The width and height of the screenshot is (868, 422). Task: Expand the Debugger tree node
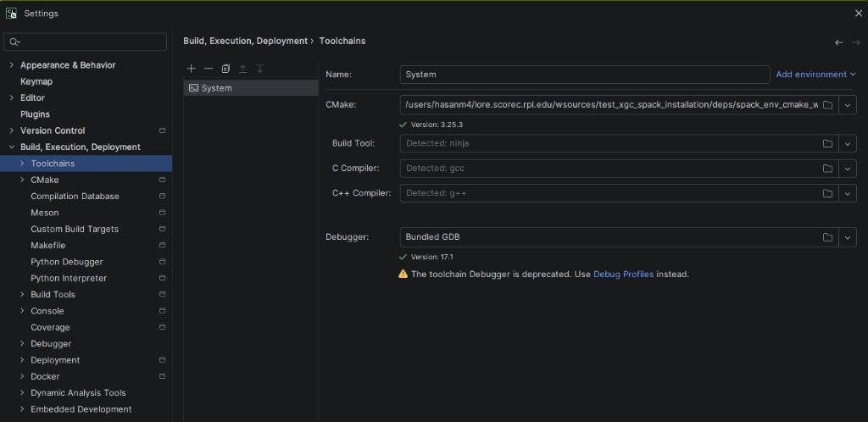click(x=22, y=343)
